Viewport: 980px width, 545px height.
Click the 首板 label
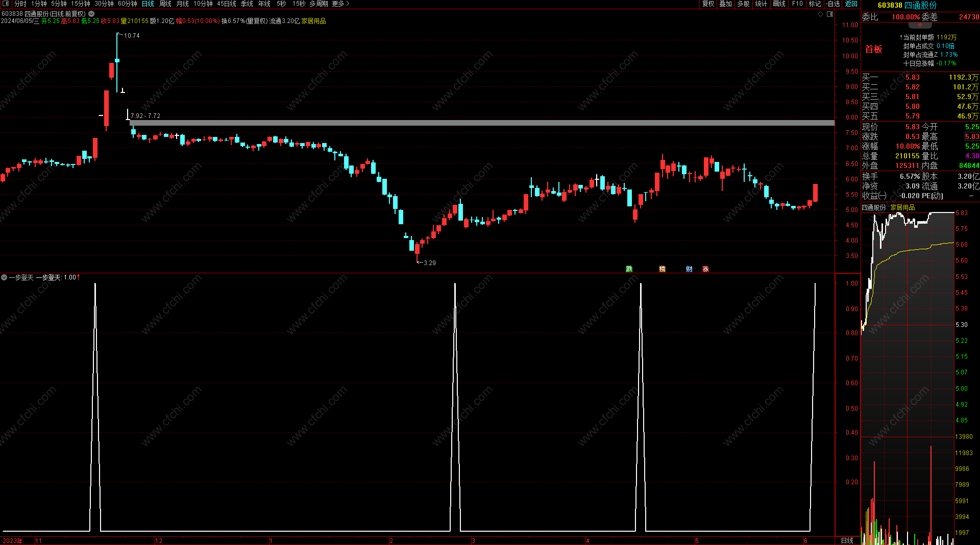tap(873, 49)
